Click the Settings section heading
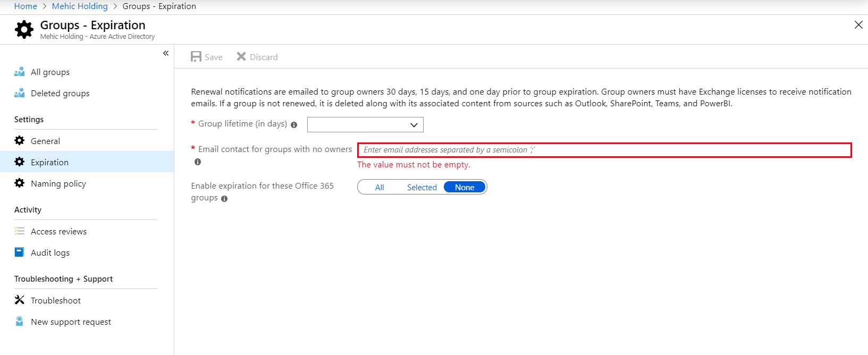 coord(29,120)
